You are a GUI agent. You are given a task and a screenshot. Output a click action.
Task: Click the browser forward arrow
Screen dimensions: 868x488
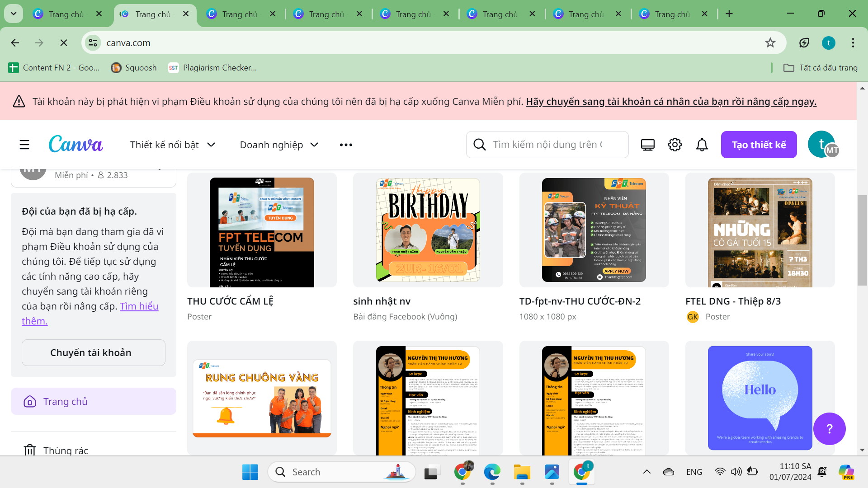[x=39, y=43]
